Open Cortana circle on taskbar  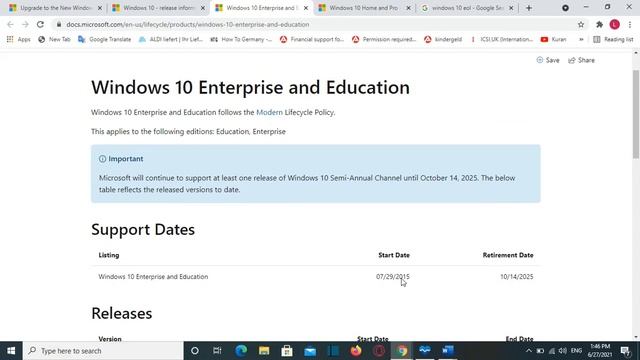pos(195,351)
